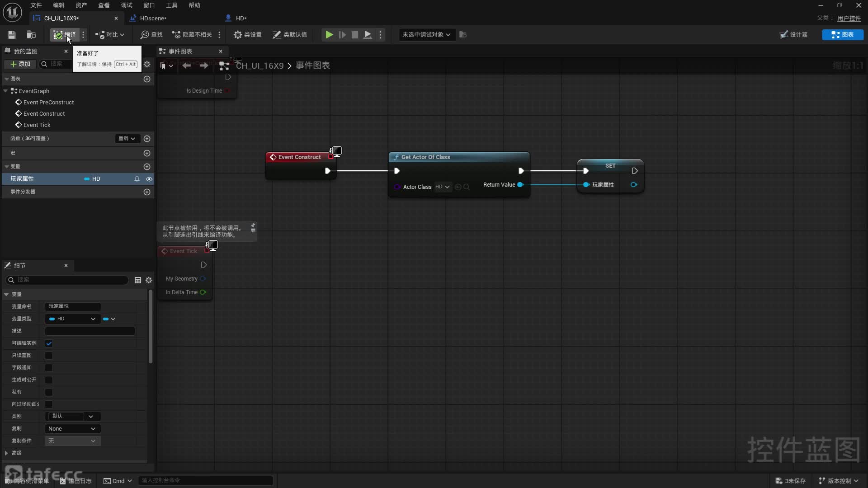Switch to 设计器 designer mode

[x=793, y=35]
